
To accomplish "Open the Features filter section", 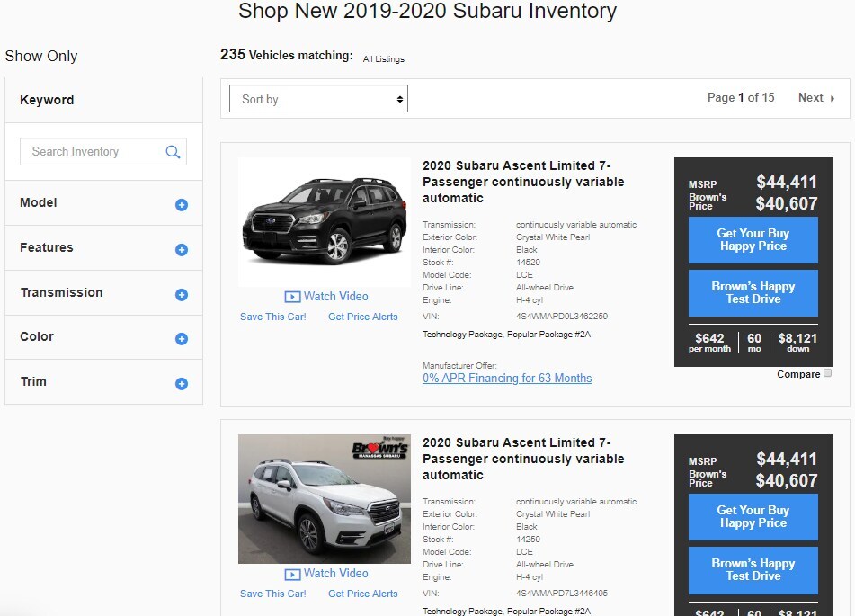I will click(103, 247).
